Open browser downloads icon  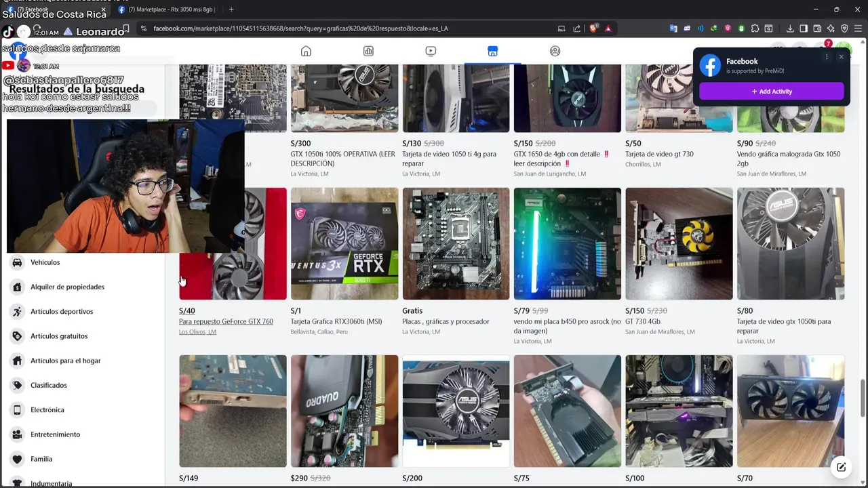pos(790,28)
